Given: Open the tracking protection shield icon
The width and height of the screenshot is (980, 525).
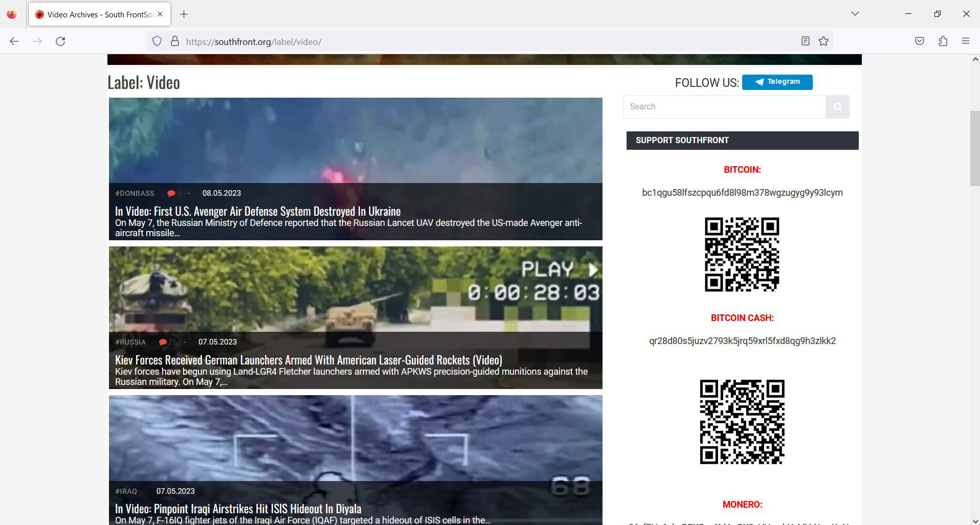Looking at the screenshot, I should tap(157, 41).
